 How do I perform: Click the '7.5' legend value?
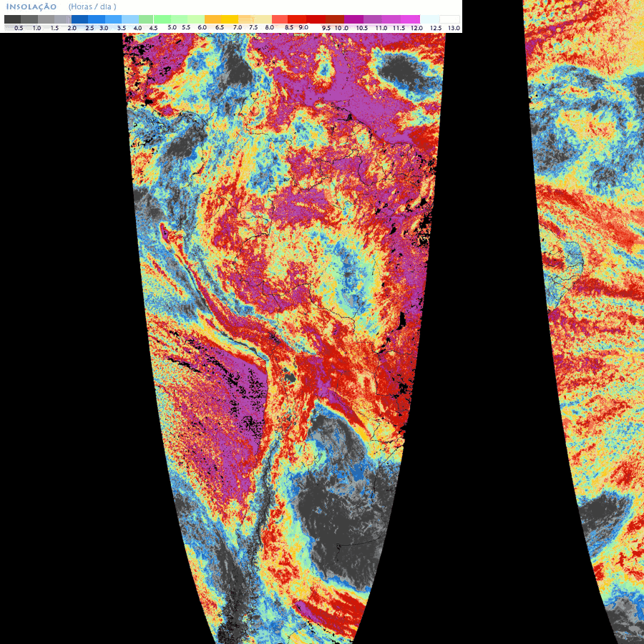pos(253,27)
